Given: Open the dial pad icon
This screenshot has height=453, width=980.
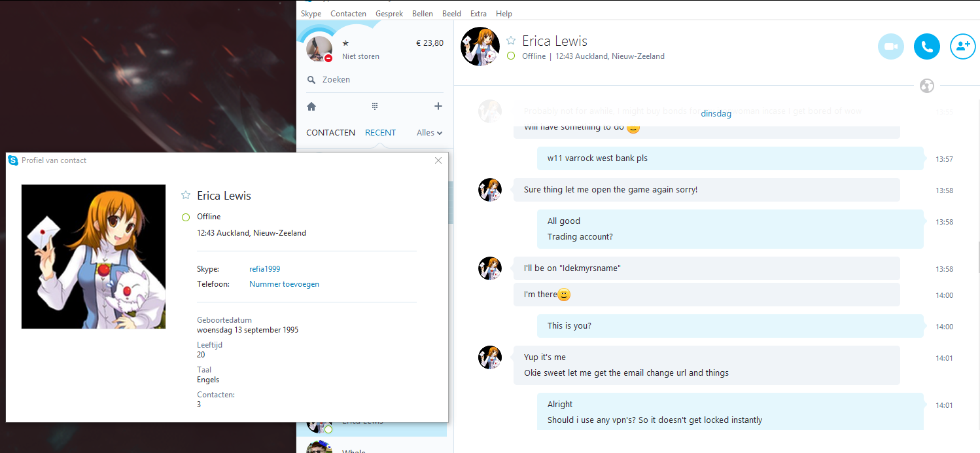Looking at the screenshot, I should pos(375,106).
